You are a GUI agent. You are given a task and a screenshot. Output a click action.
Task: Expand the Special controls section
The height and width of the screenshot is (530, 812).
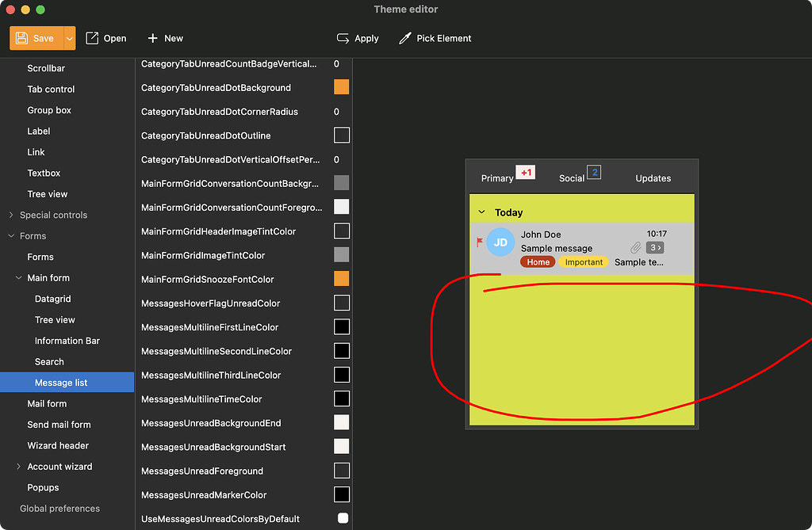13,214
